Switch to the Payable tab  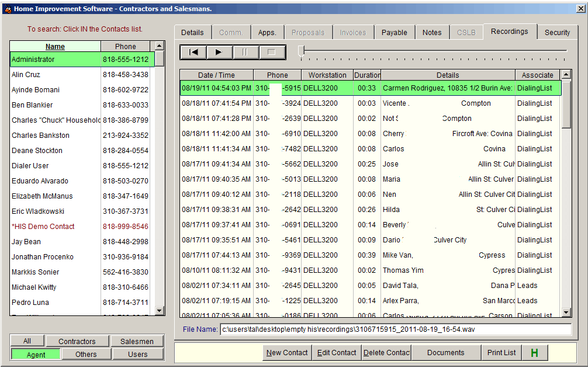(394, 33)
